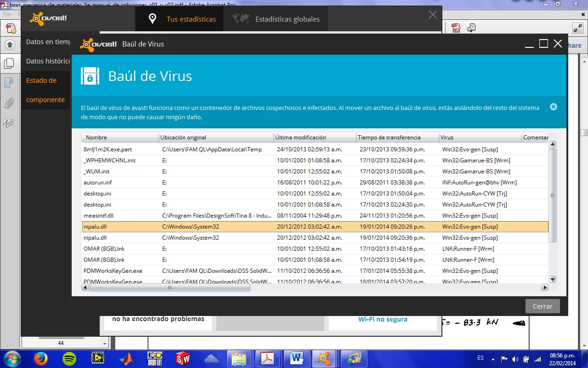Switch to Microsoft Word taskbar button
Screen dimensions: 588x368
296,359
